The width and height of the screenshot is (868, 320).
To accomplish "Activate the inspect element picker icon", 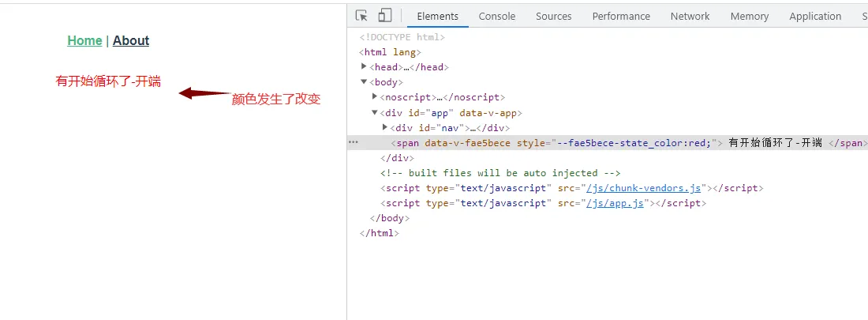I will [x=361, y=16].
